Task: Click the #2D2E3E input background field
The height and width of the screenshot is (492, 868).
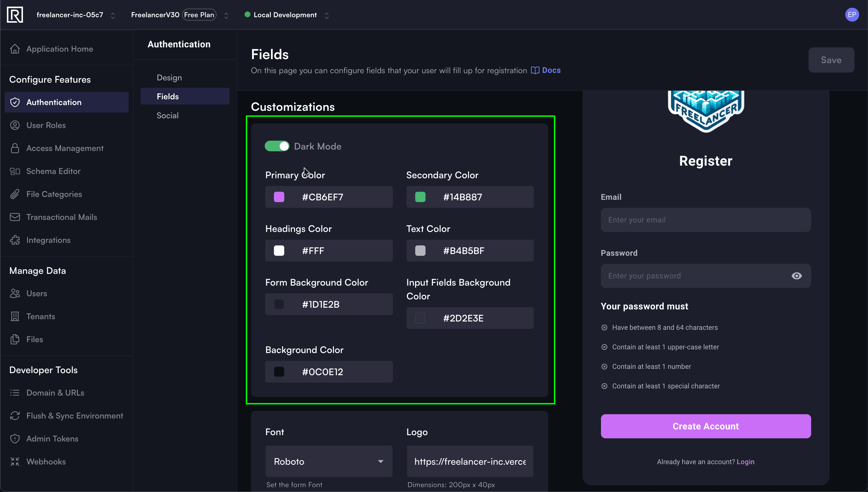Action: click(470, 318)
